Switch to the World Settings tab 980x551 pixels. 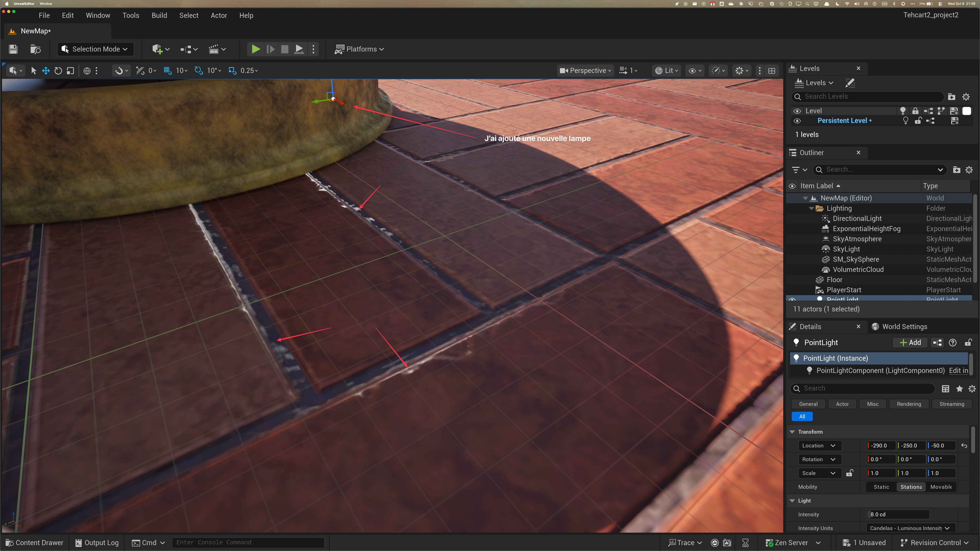click(x=899, y=327)
